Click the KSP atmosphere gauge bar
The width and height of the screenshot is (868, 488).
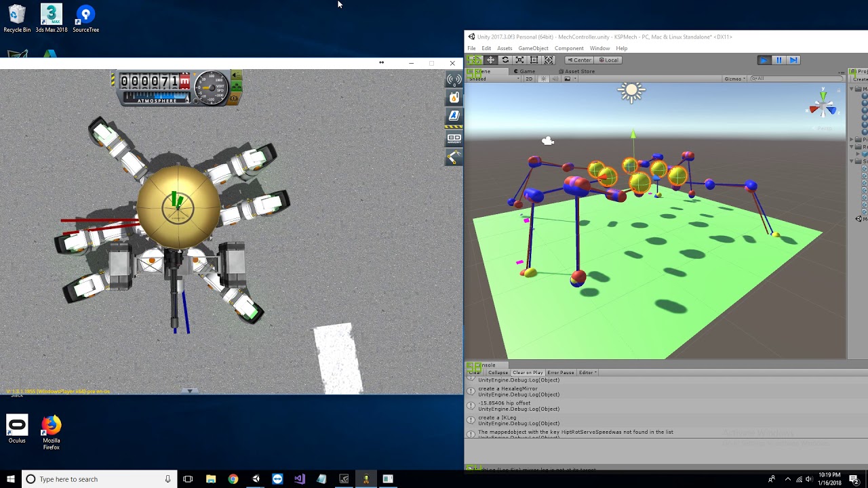pyautogui.click(x=157, y=99)
